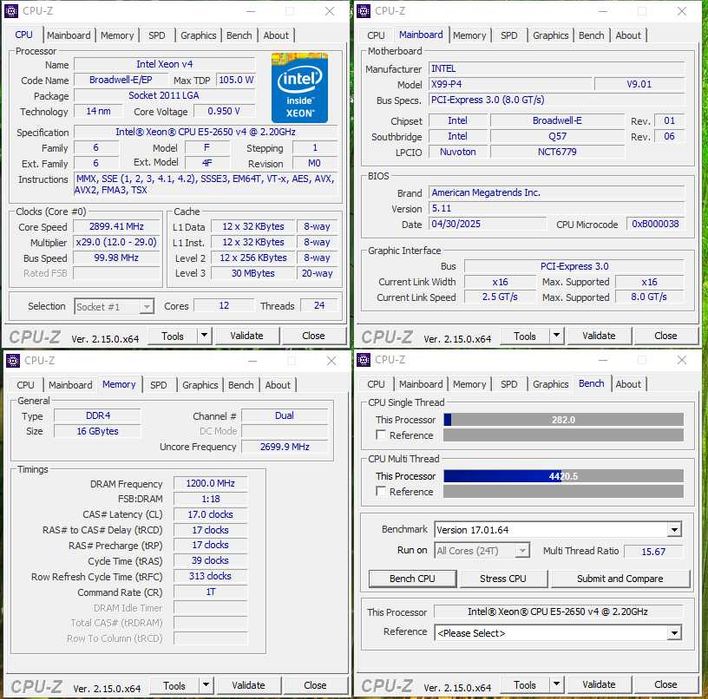This screenshot has height=699, width=708.
Task: Click Close button at bottom of Bench window
Action: pyautogui.click(x=666, y=685)
